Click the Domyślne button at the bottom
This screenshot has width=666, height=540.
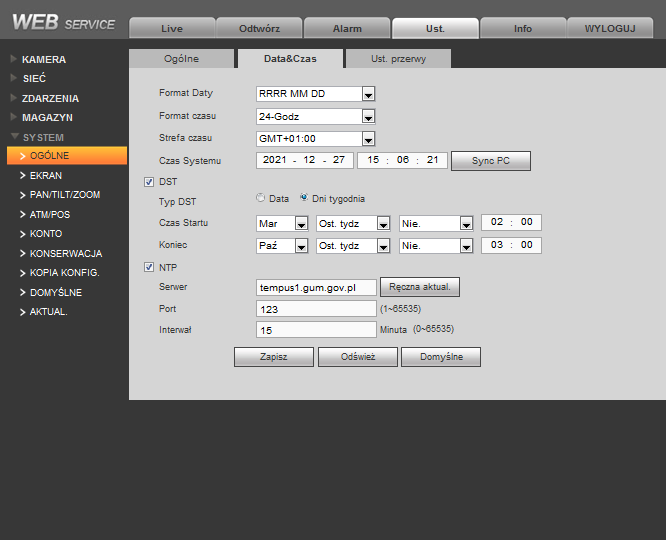pyautogui.click(x=441, y=357)
